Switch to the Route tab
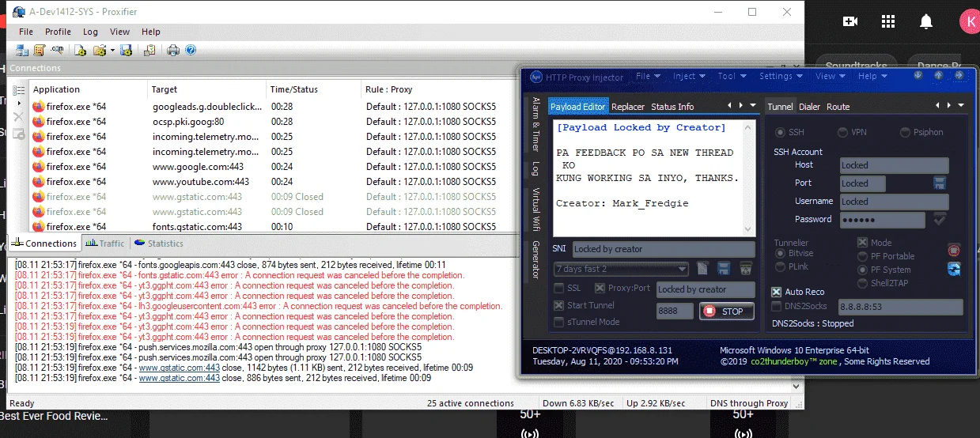This screenshot has height=438, width=980. pos(838,107)
